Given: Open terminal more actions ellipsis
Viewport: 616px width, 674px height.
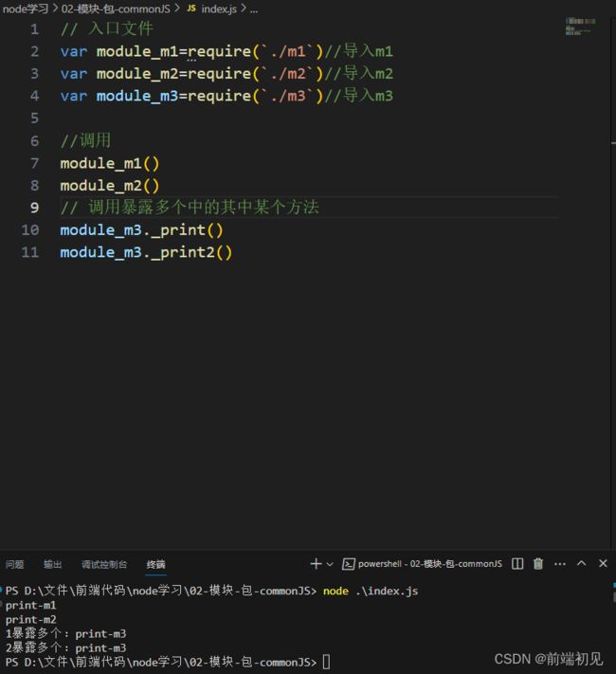Looking at the screenshot, I should [x=560, y=564].
